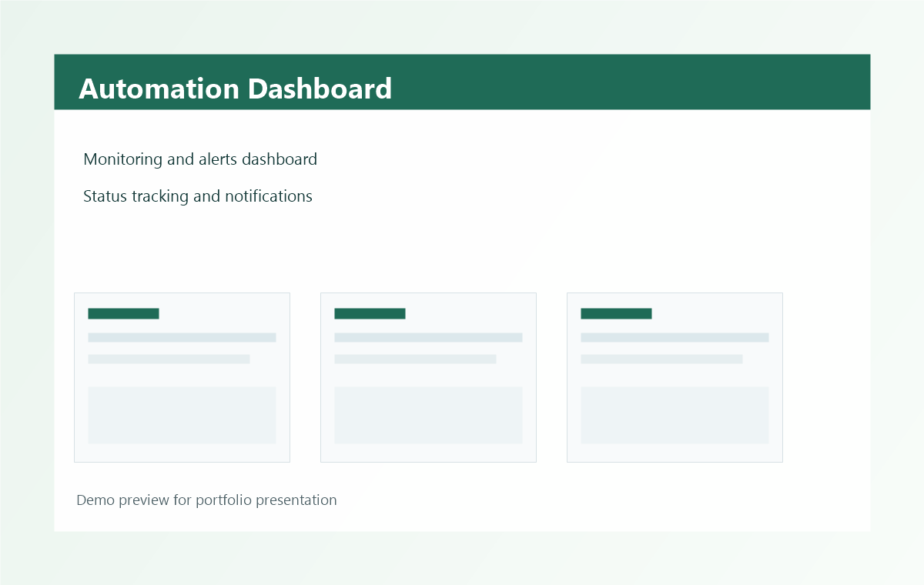Image resolution: width=924 pixels, height=585 pixels.
Task: Click the white content area below the header
Action: coord(462,246)
